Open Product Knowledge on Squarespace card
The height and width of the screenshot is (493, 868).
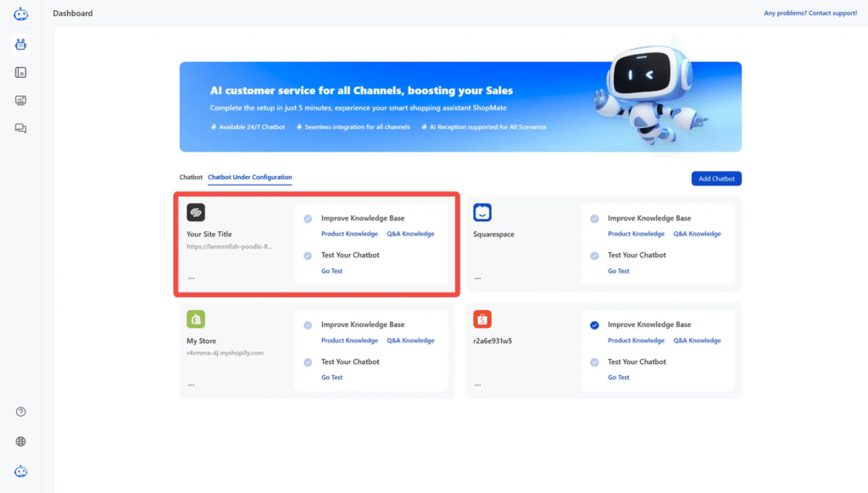pyautogui.click(x=636, y=234)
